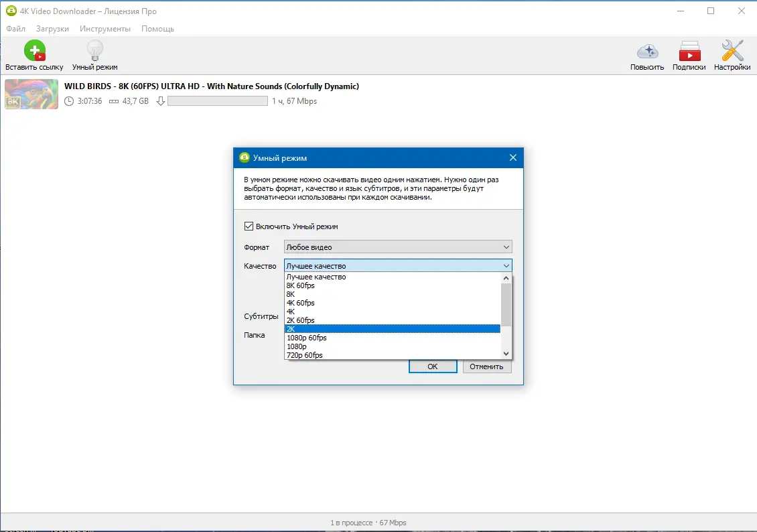Open Настройки tools icon

point(732,51)
